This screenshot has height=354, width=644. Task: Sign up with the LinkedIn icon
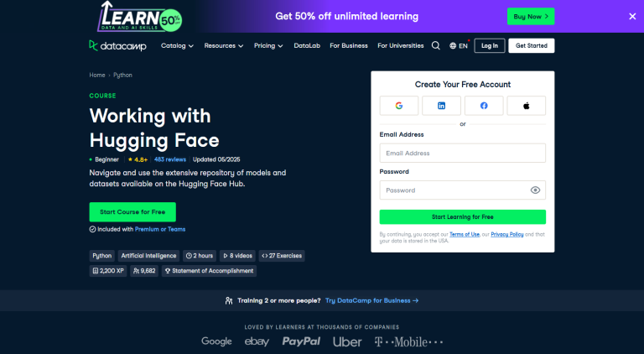pyautogui.click(x=442, y=106)
